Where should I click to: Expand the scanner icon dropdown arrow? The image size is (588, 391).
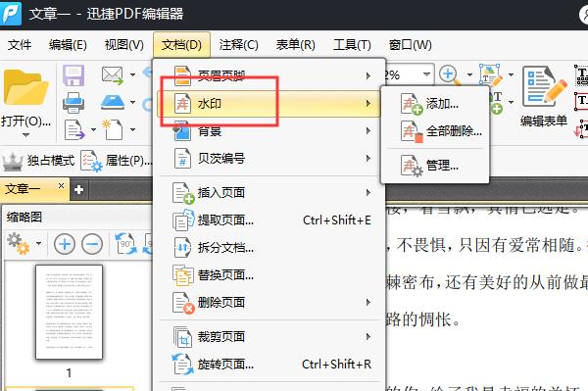[132, 102]
